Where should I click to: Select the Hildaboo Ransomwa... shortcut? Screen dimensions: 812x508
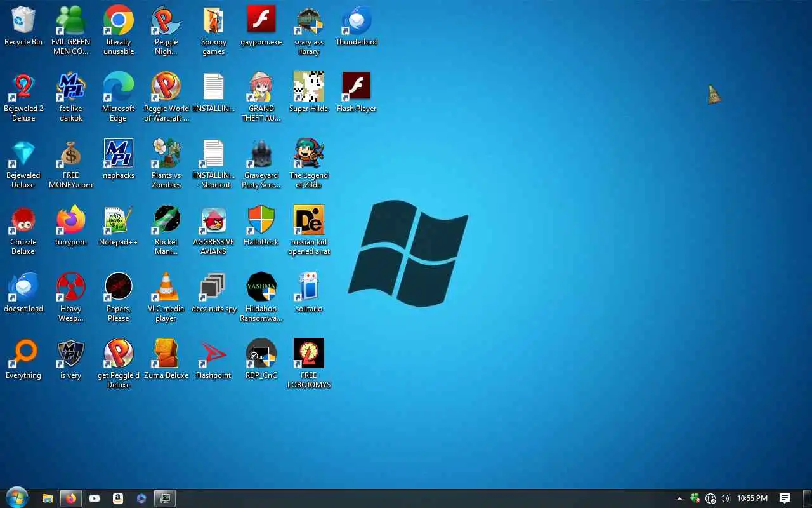[x=261, y=297]
